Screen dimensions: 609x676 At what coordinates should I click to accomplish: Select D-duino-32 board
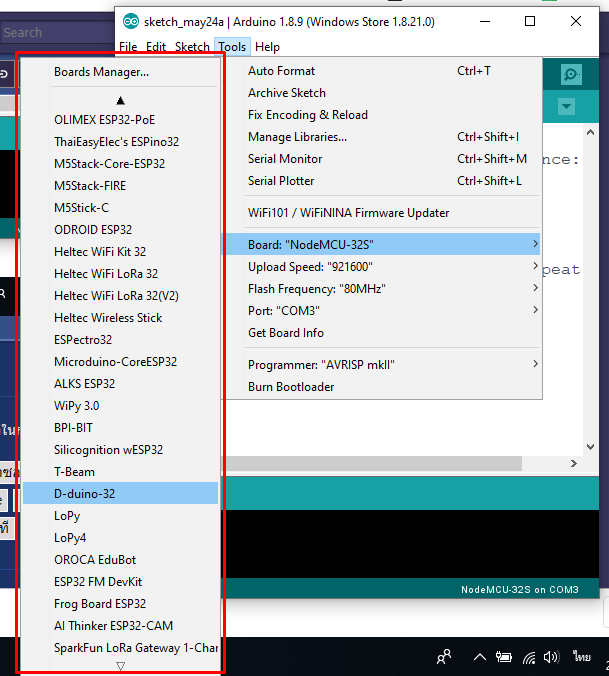(121, 493)
